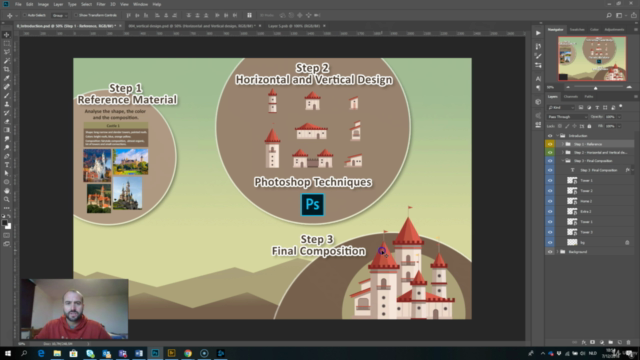The width and height of the screenshot is (640, 360).
Task: Hide the Extra 2 layer
Action: (x=550, y=211)
